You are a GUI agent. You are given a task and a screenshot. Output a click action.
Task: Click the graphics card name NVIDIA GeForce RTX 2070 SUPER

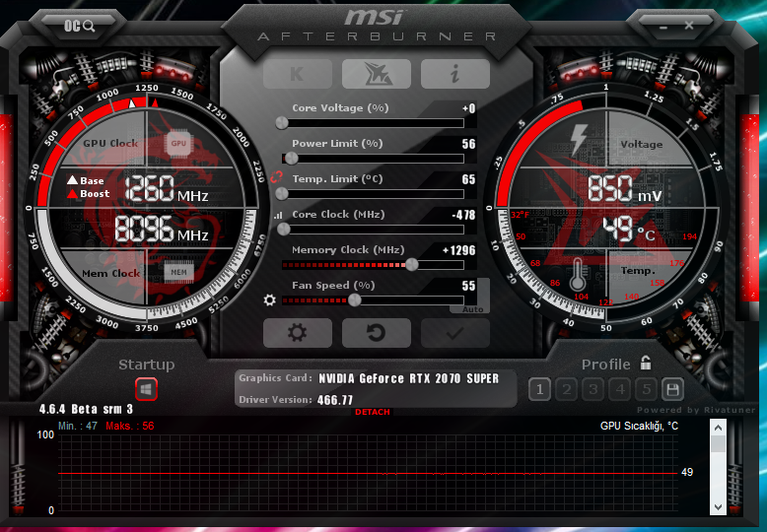point(408,378)
